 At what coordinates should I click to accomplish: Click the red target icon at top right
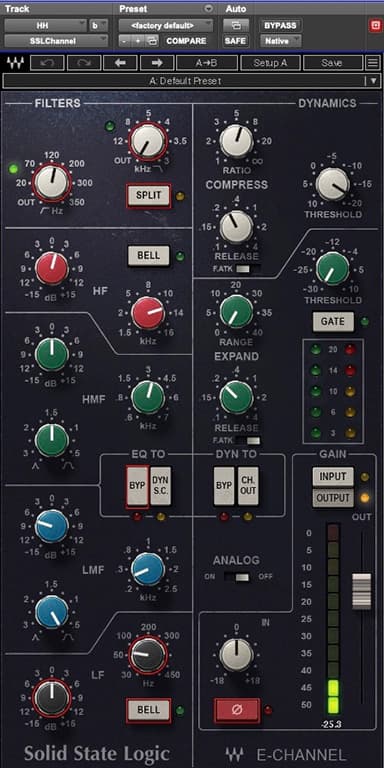pos(375,26)
